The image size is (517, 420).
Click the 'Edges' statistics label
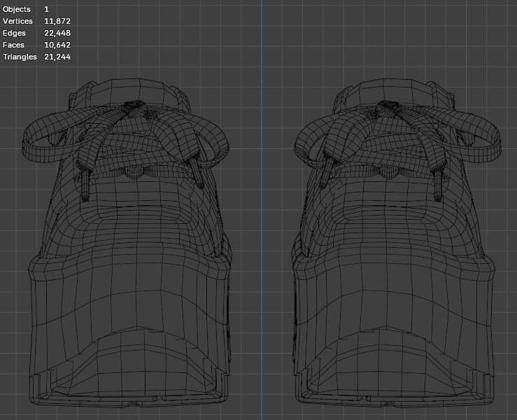(14, 33)
